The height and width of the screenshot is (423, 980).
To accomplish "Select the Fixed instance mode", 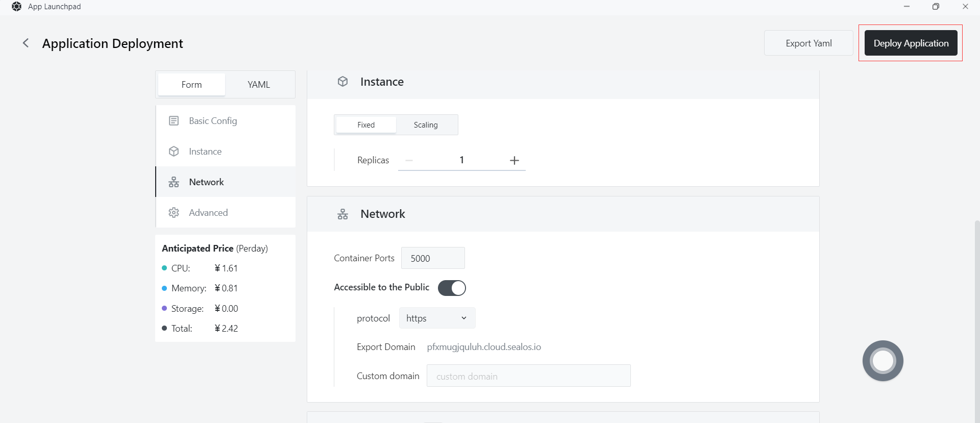I will tap(366, 125).
